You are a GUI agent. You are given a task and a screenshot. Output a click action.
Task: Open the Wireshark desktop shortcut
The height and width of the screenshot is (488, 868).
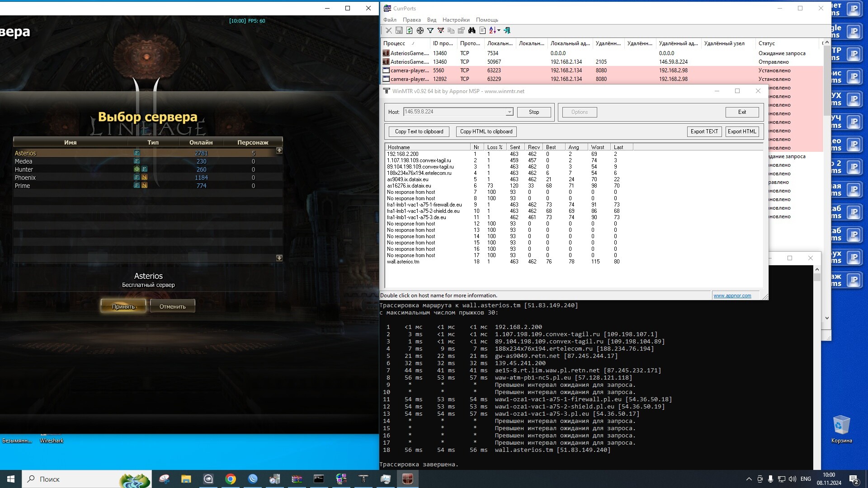(x=52, y=439)
